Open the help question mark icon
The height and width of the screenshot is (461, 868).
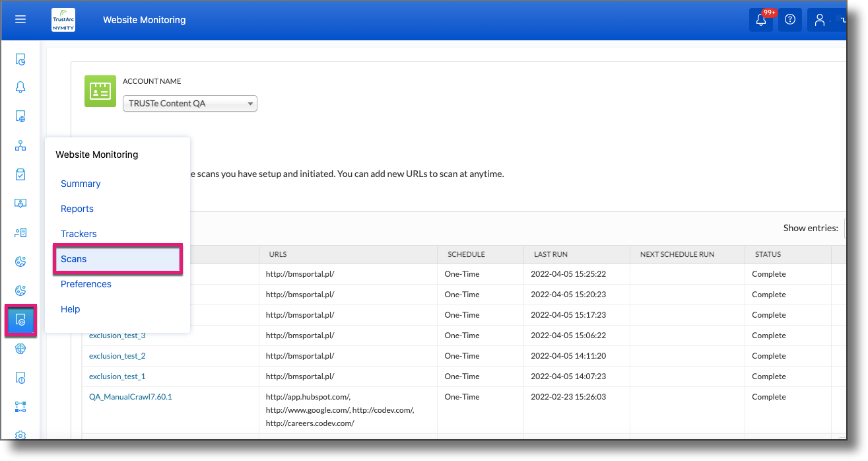(790, 20)
